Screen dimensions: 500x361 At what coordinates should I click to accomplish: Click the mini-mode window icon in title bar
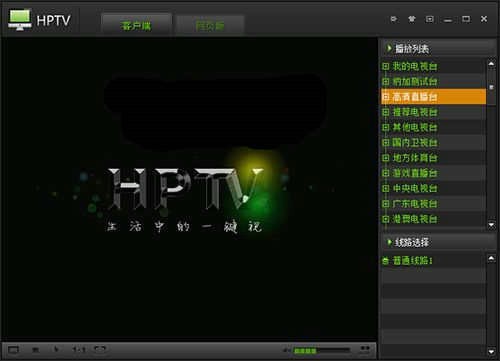pos(430,19)
